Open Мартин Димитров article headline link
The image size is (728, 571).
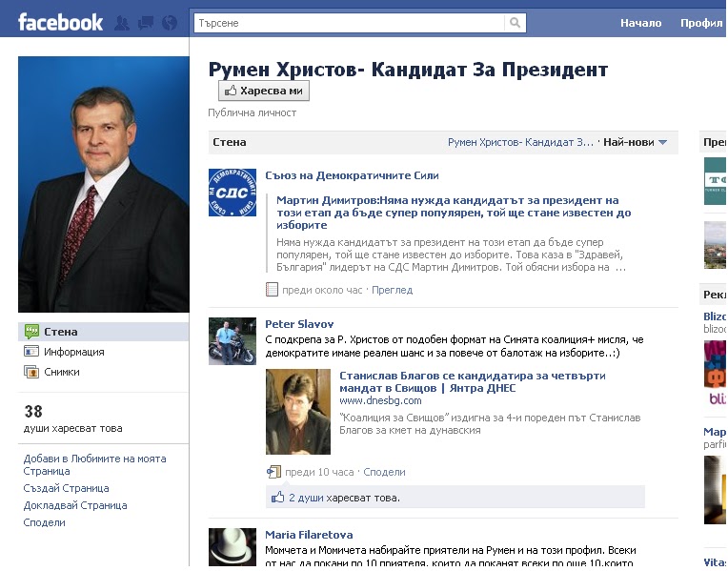(454, 213)
